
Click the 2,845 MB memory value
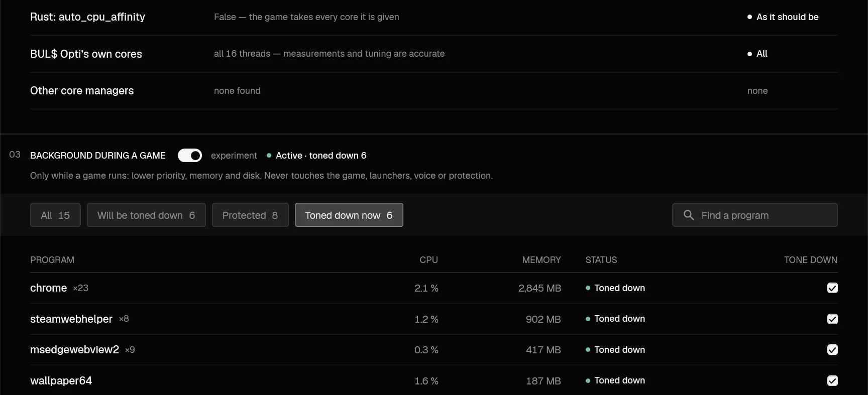click(x=539, y=288)
